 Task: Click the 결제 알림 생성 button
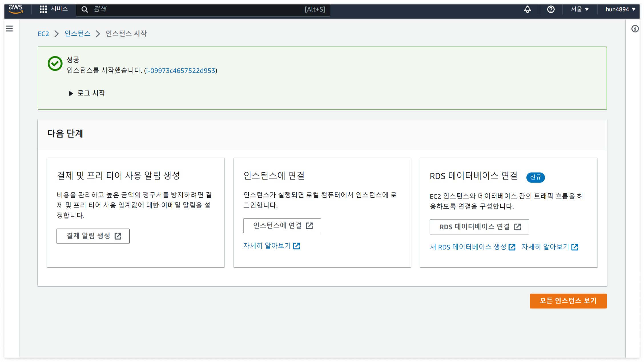click(x=93, y=236)
